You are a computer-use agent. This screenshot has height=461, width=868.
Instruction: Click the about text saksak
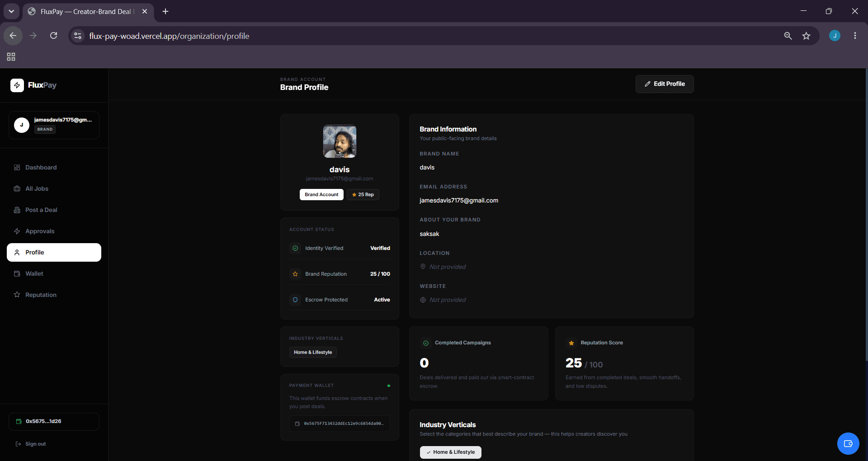429,234
